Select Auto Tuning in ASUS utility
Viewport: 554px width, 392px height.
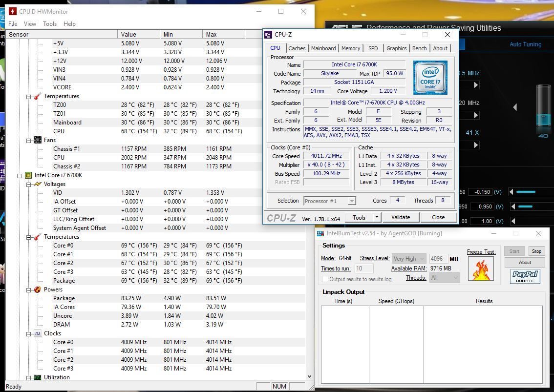(525, 44)
